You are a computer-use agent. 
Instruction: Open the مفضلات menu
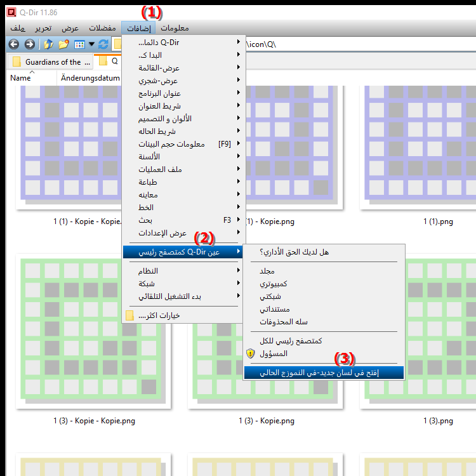point(102,28)
